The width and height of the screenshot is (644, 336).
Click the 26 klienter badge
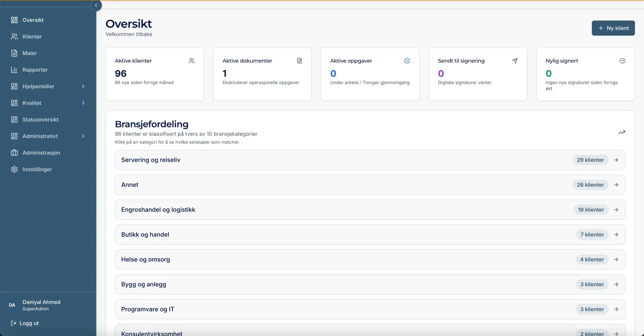[x=590, y=185]
